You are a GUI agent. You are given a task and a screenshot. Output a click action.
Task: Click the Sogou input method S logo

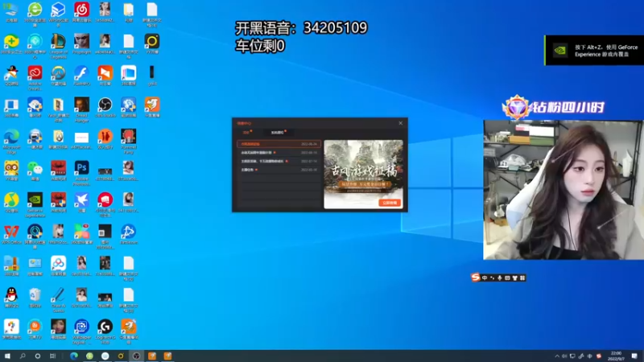coord(476,278)
